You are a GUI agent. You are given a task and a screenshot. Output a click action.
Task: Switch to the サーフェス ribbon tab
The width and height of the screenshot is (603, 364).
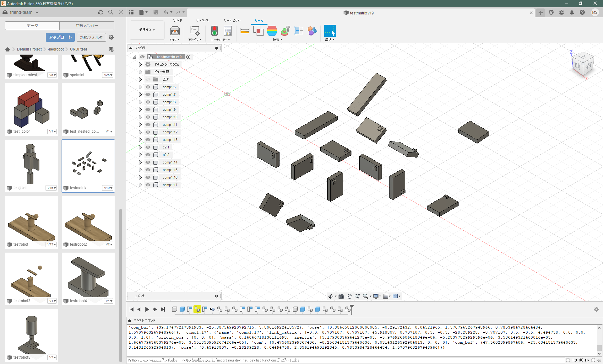202,21
